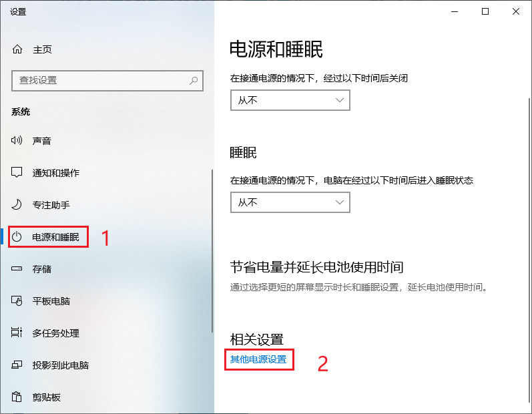Image resolution: width=532 pixels, height=414 pixels.
Task: Open the 其他电源设置 link
Action: point(258,359)
